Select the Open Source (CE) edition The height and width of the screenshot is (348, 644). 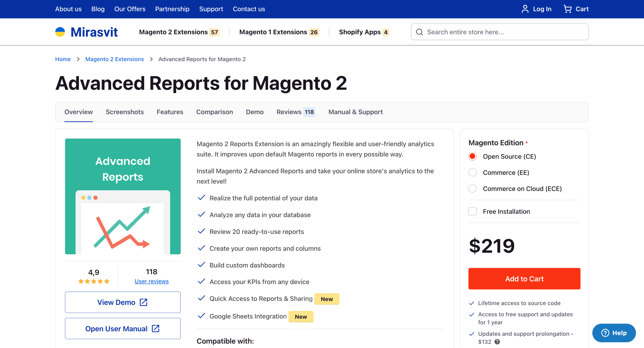(x=473, y=156)
